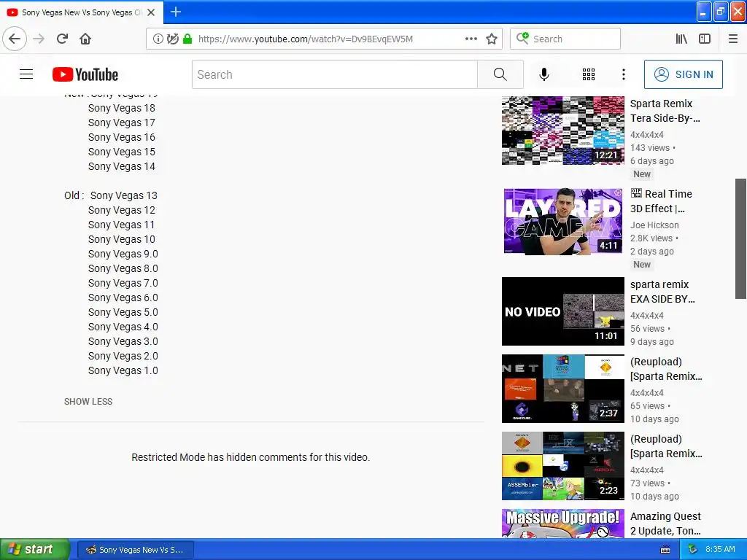Show site information icon in address bar
Screen dimensions: 747x560
point(158,39)
